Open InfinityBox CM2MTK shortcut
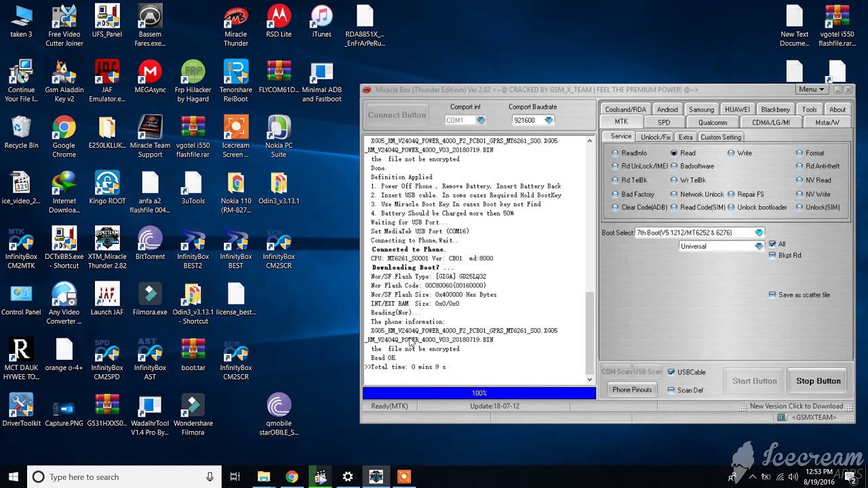 21,248
